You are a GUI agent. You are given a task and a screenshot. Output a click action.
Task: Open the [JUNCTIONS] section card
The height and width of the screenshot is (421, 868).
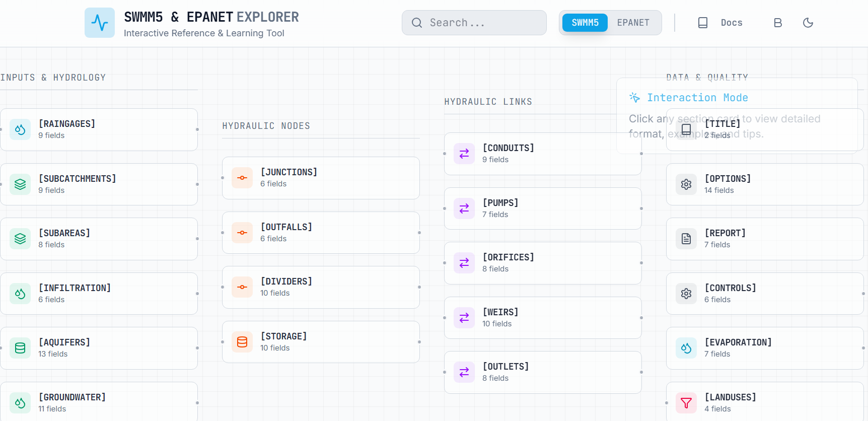pos(321,178)
